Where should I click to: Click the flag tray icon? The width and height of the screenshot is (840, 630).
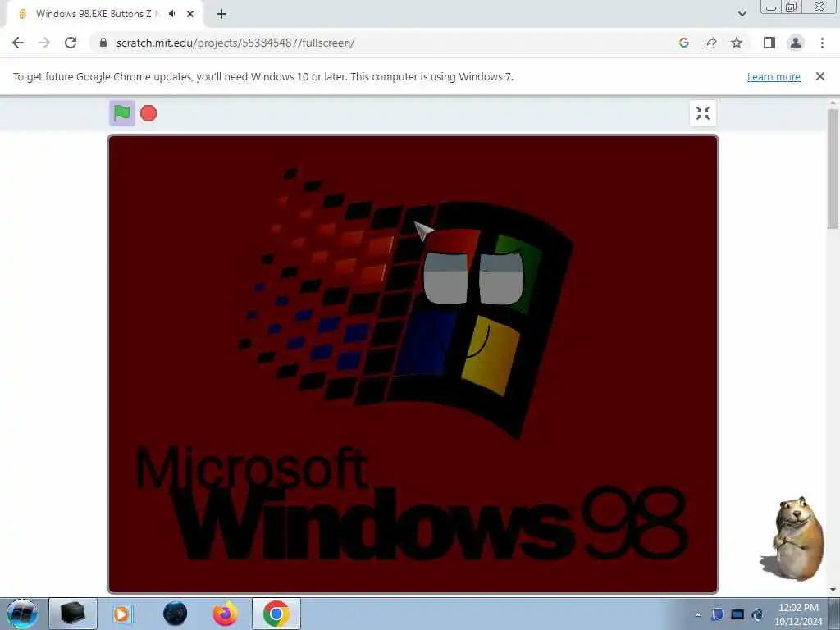click(x=717, y=614)
